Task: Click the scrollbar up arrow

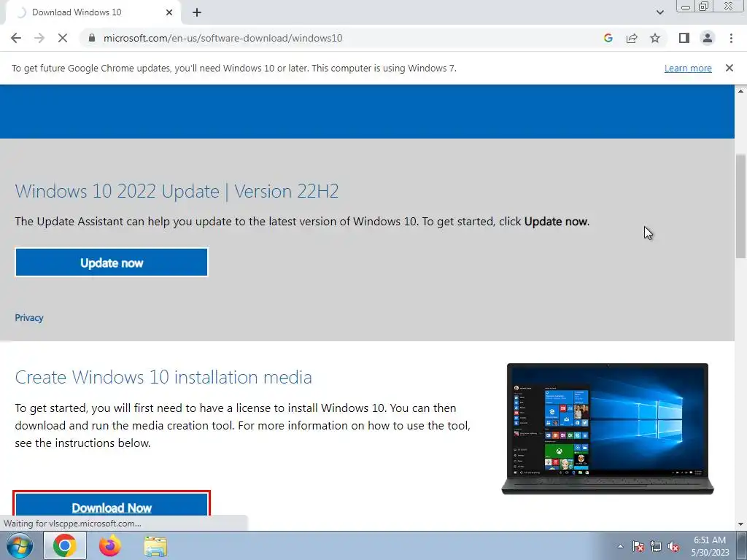Action: pos(740,91)
